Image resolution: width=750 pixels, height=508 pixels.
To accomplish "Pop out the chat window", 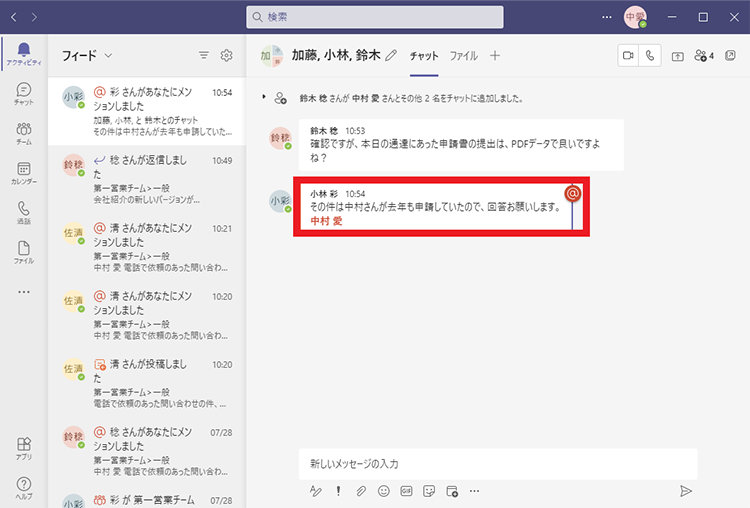I will 730,55.
